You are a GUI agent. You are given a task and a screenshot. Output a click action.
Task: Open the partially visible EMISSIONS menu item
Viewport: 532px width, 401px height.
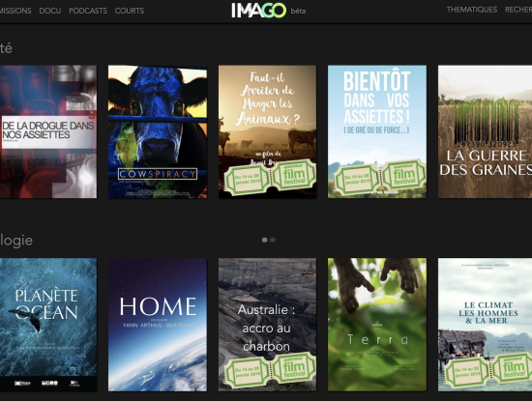15,11
